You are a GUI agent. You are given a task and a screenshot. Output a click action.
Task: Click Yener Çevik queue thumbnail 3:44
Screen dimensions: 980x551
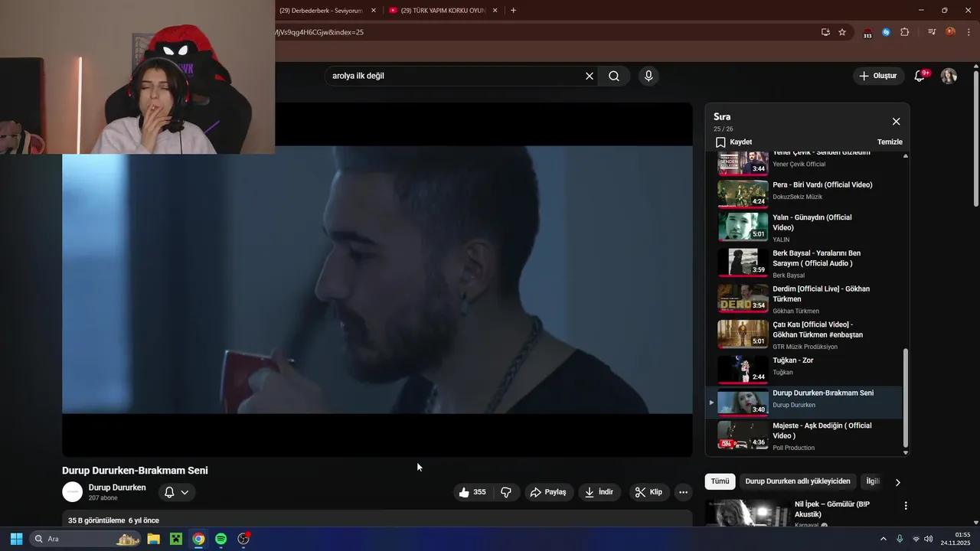[743, 163]
